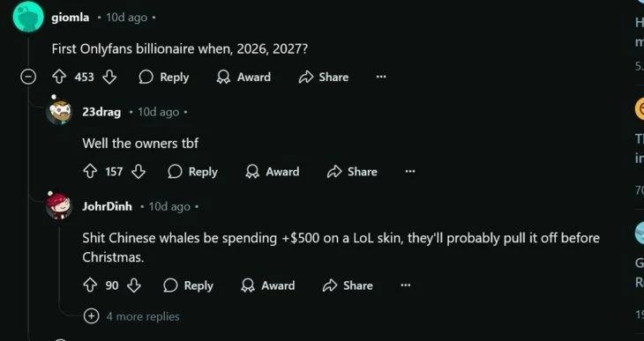Open more options on giomla's comment
The width and height of the screenshot is (644, 341).
click(x=381, y=77)
